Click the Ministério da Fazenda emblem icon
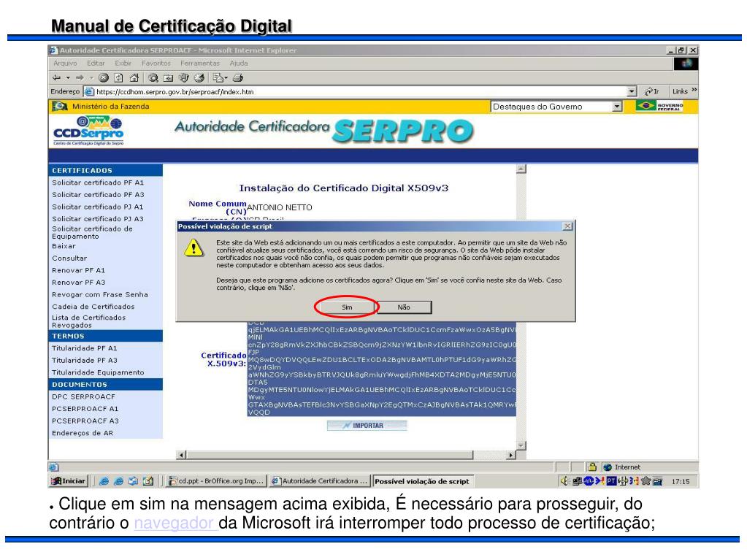The height and width of the screenshot is (560, 747). tap(60, 106)
